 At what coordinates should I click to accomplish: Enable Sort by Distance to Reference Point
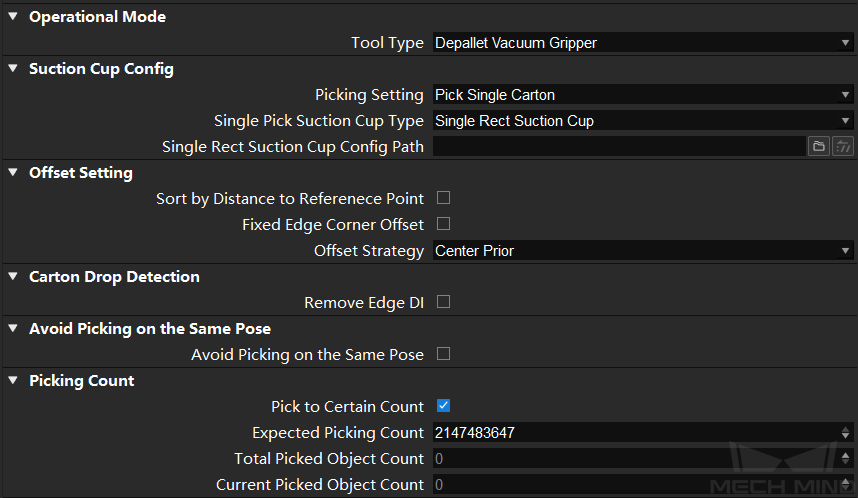[x=443, y=198]
